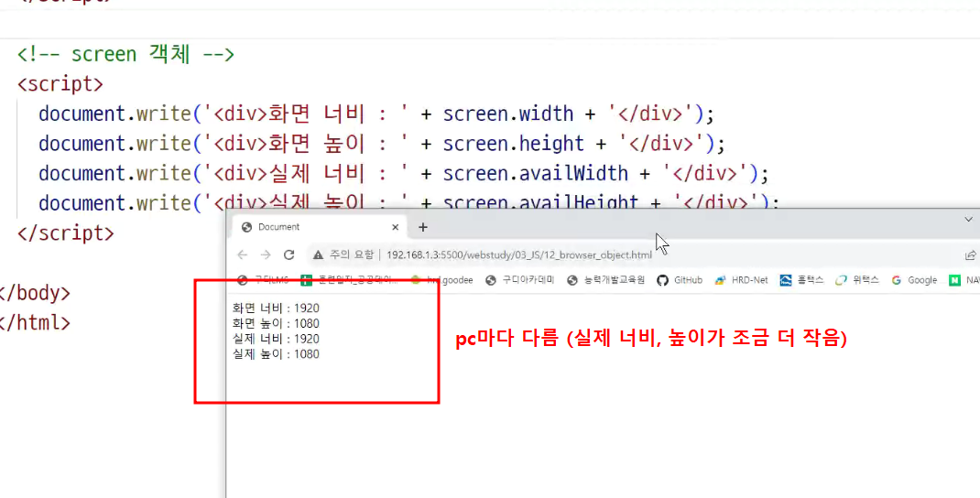
Task: Expand the tab search chevron
Action: coord(969,220)
